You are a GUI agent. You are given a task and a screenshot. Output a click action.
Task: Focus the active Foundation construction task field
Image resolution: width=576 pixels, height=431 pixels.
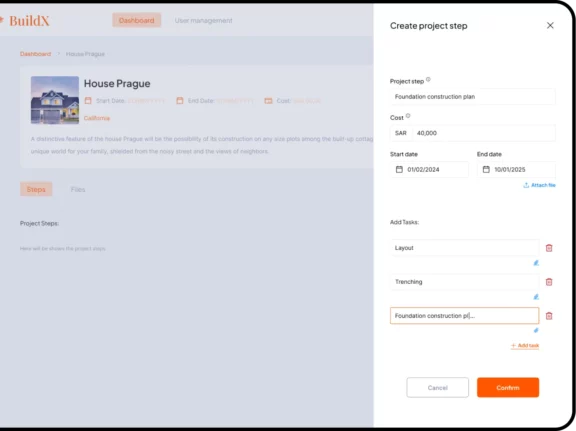tap(464, 316)
